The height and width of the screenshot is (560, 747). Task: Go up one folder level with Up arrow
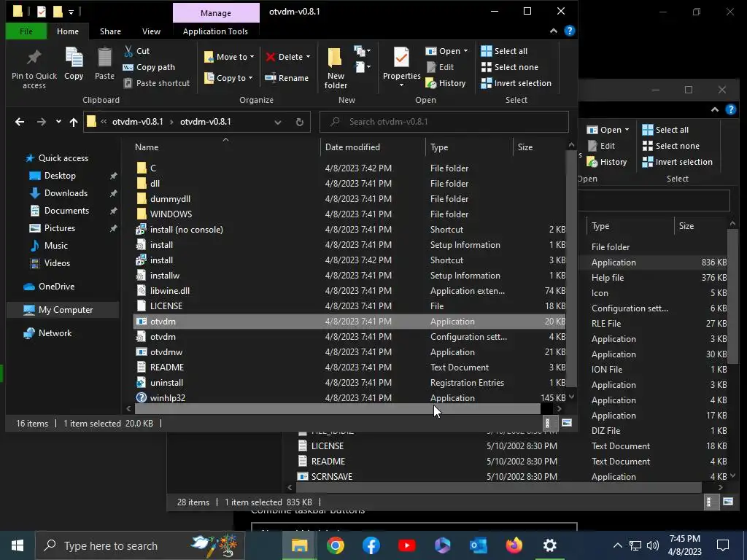point(74,122)
